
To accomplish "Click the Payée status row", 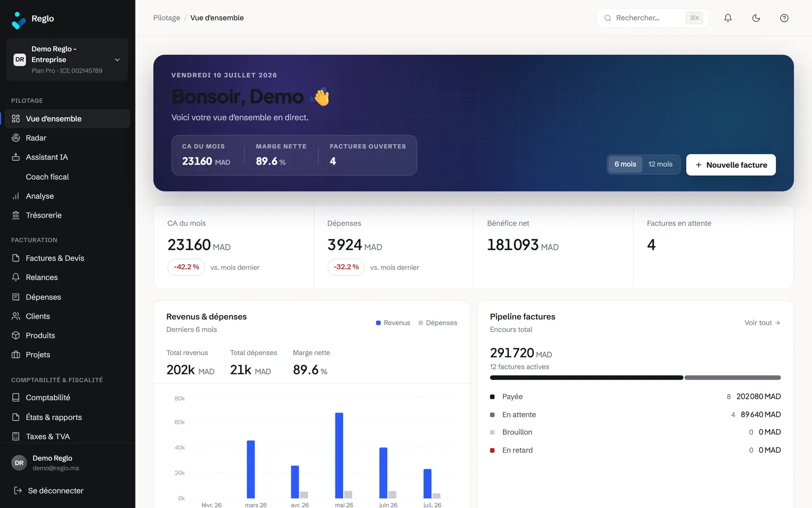I will (x=635, y=396).
